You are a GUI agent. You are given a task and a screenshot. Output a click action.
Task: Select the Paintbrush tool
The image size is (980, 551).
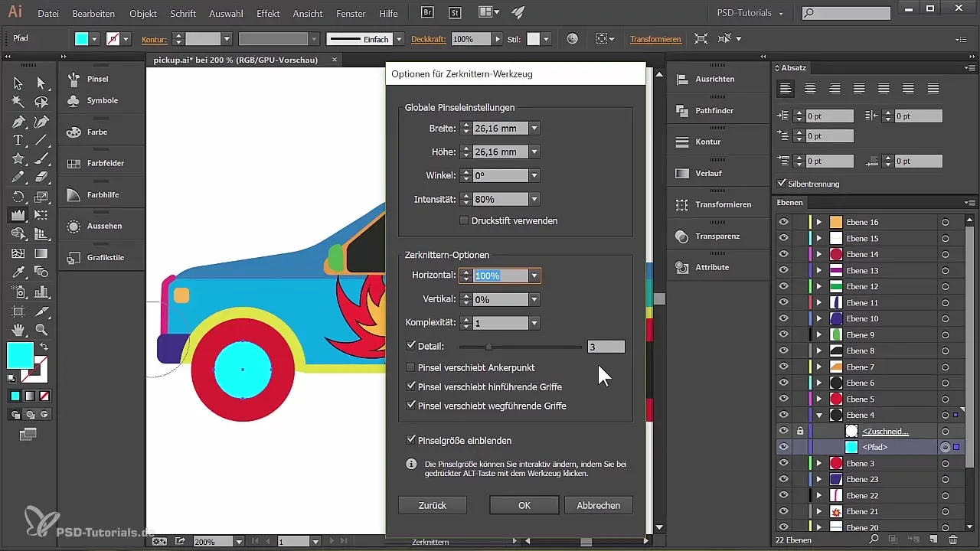[x=41, y=159]
